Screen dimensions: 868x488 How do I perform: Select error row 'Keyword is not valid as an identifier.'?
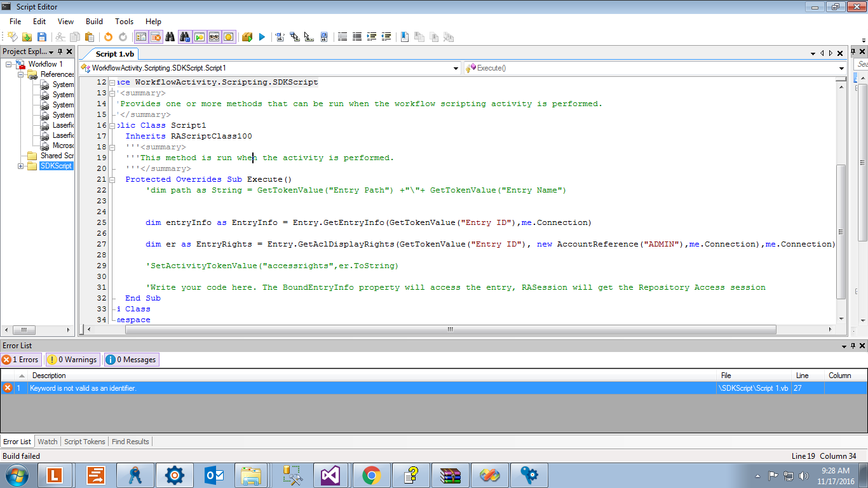click(x=434, y=388)
